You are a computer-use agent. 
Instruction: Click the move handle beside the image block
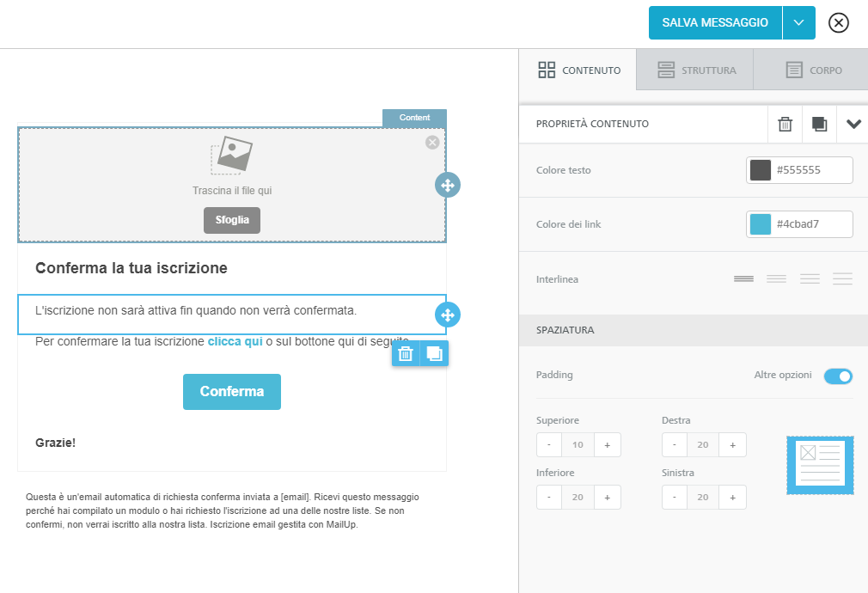(x=447, y=185)
